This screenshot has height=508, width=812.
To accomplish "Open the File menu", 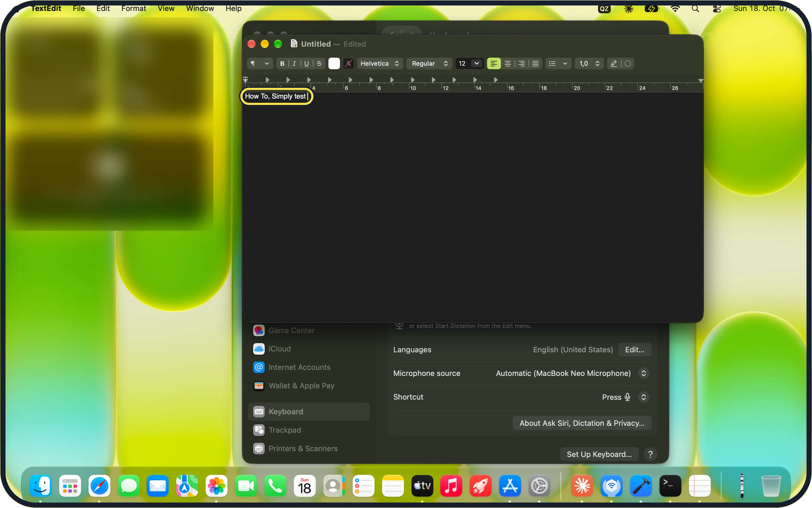I will pos(79,8).
